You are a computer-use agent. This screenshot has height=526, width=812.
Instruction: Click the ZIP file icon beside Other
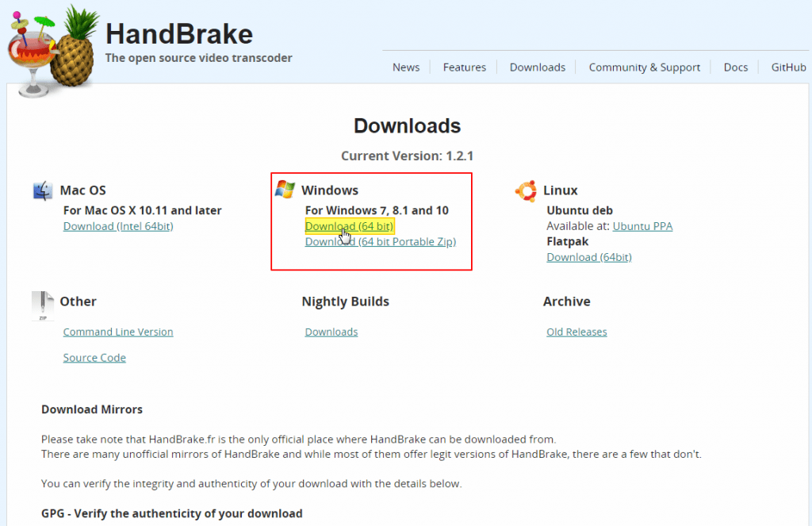[43, 305]
